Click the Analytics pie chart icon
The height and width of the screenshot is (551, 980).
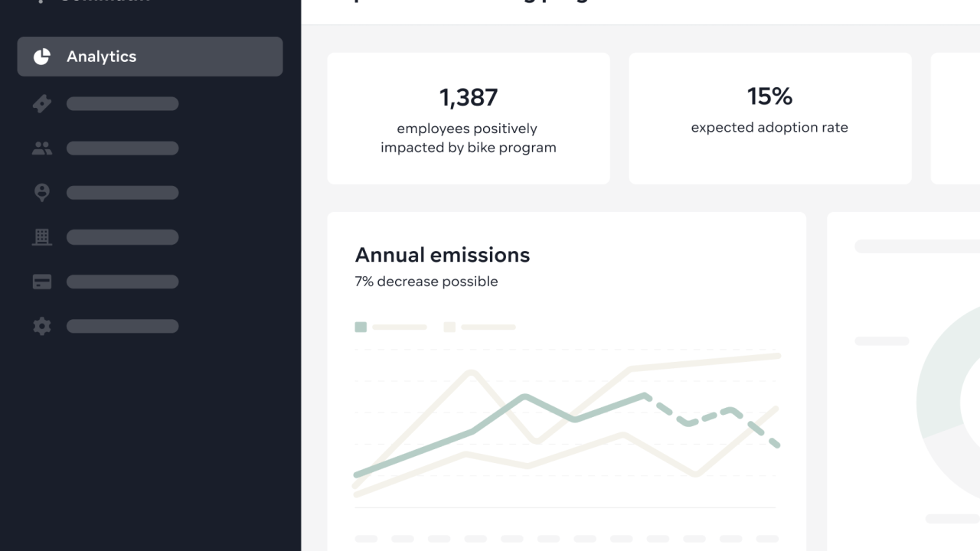42,57
